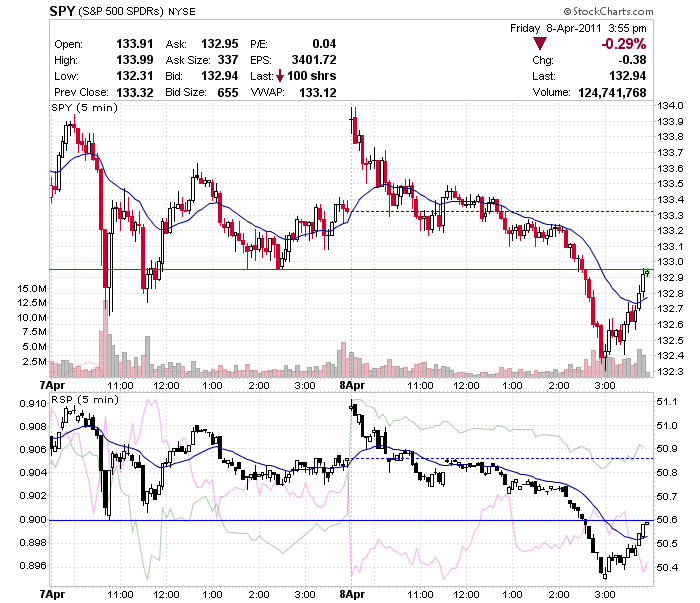
Task: Click the Volume value 124,741,768
Action: pyautogui.click(x=612, y=92)
